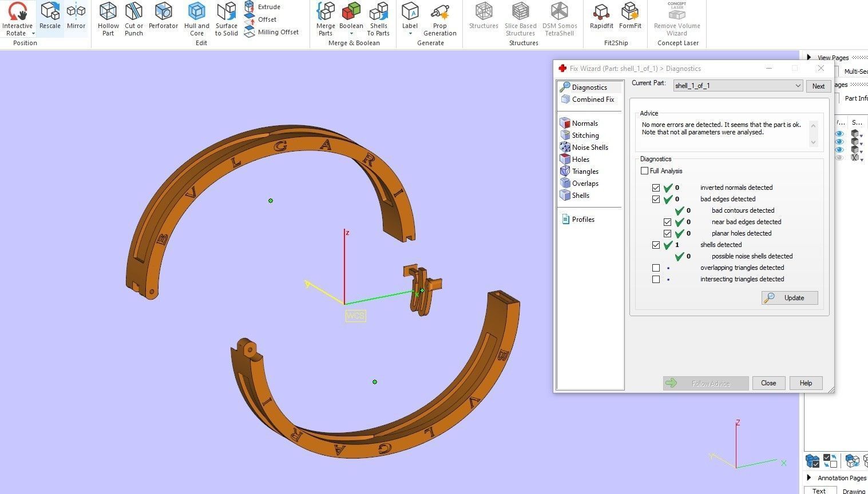The image size is (868, 494).
Task: Select the Interactive Rotate tool
Action: [18, 19]
